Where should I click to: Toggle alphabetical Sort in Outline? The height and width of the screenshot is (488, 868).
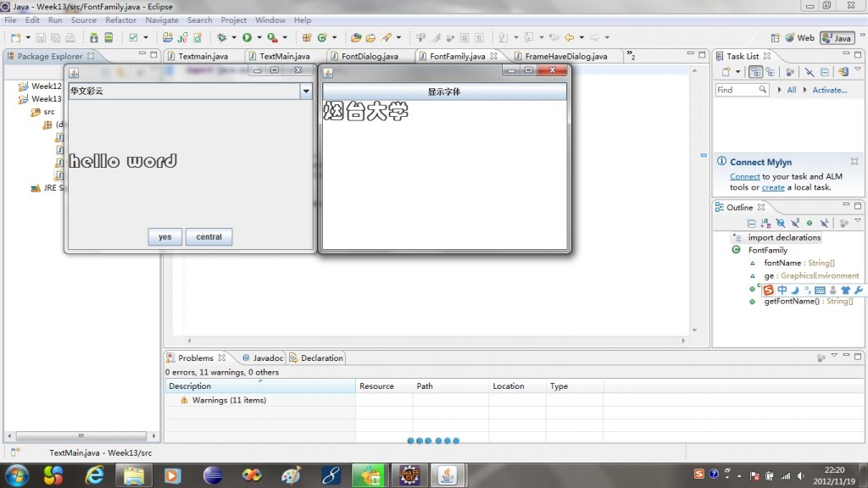click(765, 223)
